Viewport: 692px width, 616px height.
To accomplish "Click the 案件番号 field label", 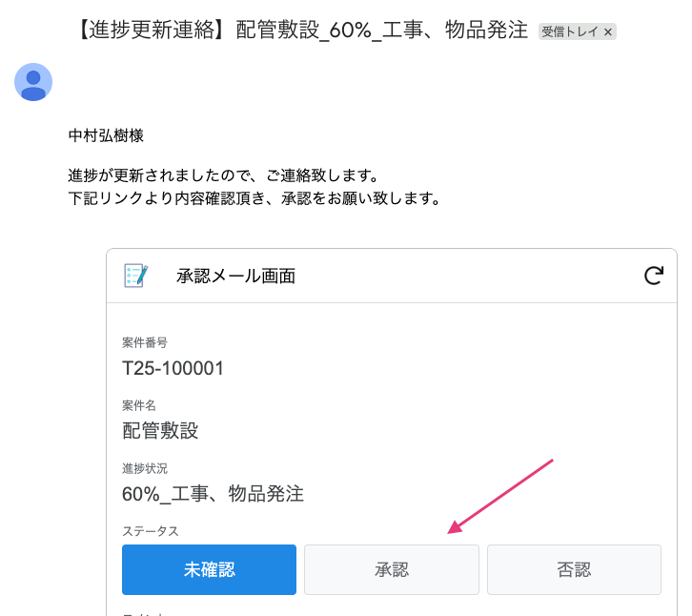I will click(x=145, y=342).
